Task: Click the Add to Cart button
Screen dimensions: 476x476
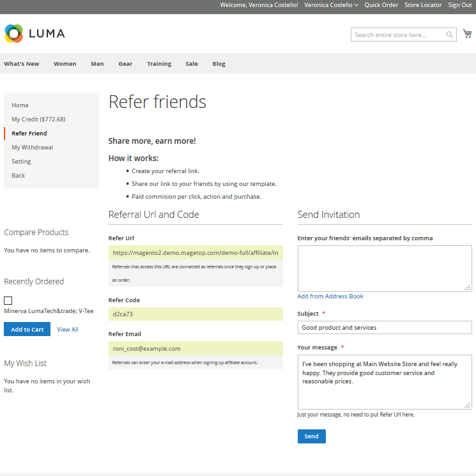Action: pos(27,329)
